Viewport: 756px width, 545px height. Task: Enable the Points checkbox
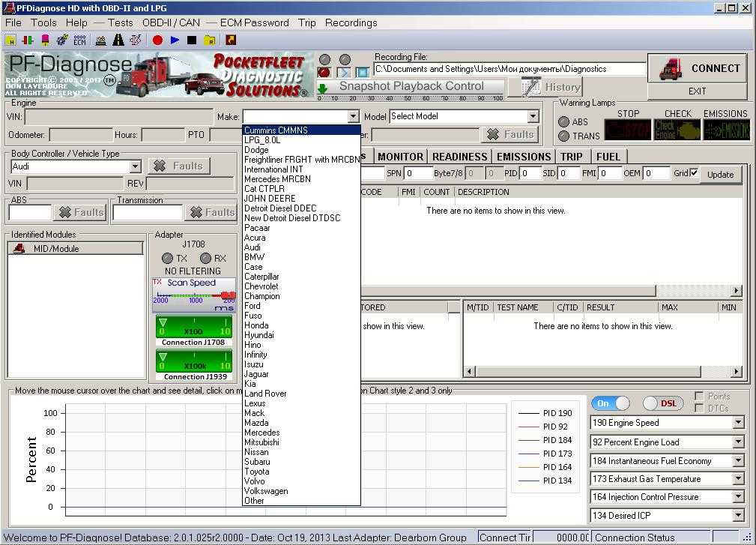point(698,396)
